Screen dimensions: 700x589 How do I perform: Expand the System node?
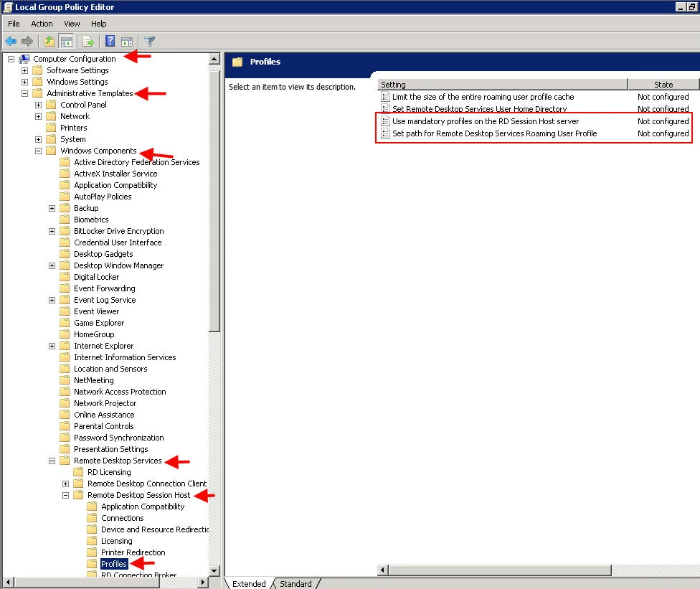click(x=39, y=139)
